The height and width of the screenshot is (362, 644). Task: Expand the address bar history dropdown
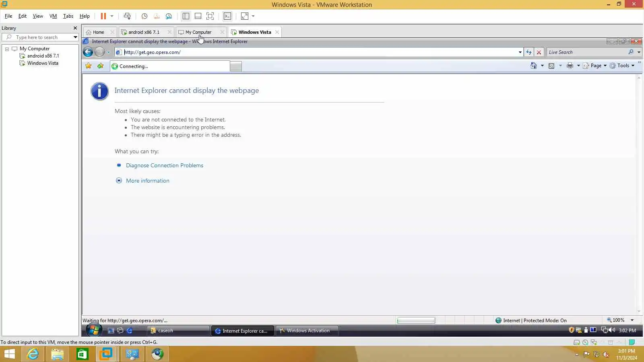click(x=520, y=52)
